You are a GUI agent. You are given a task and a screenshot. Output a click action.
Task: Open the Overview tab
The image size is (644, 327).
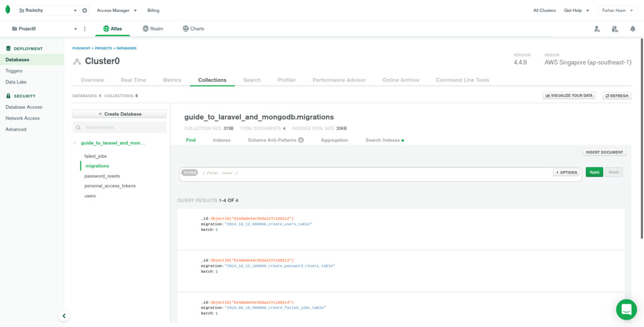coord(92,80)
